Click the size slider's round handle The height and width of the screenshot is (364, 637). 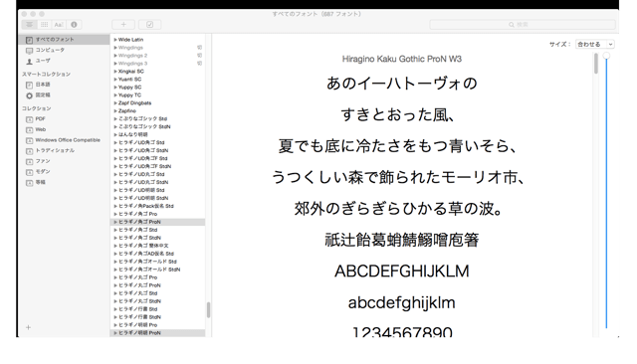click(x=606, y=56)
